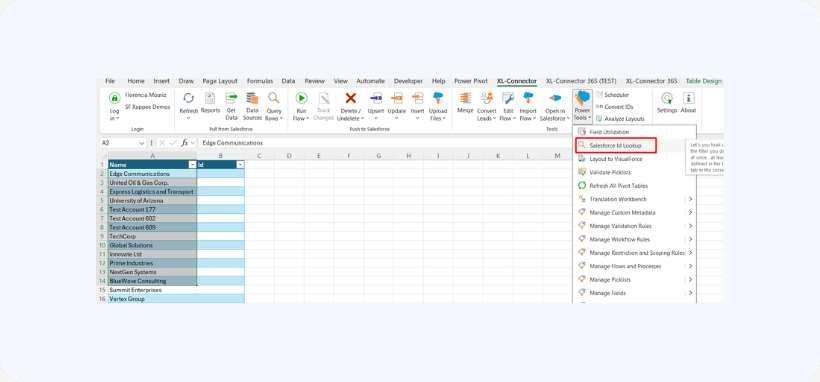
Task: Expand the Manage Picklists submenu arrow
Action: tap(690, 280)
